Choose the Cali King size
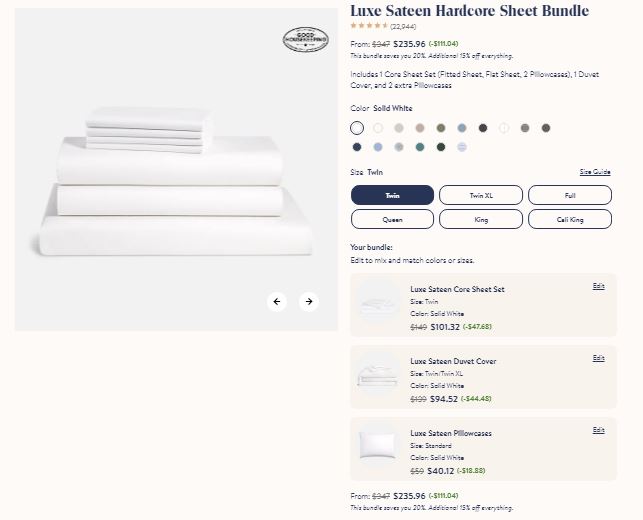 [x=570, y=219]
